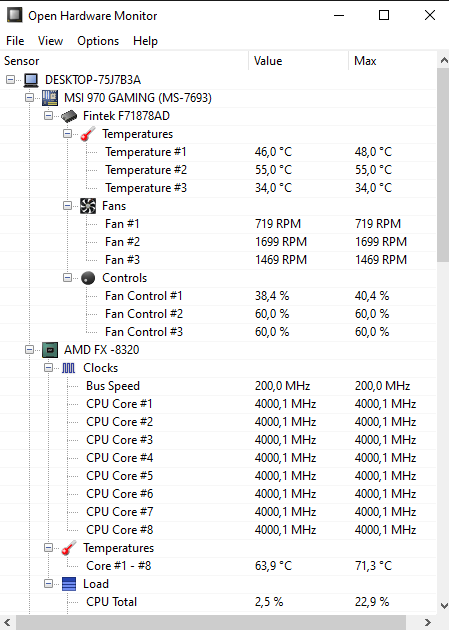Collapse the Fintek F71878AD node

48,116
